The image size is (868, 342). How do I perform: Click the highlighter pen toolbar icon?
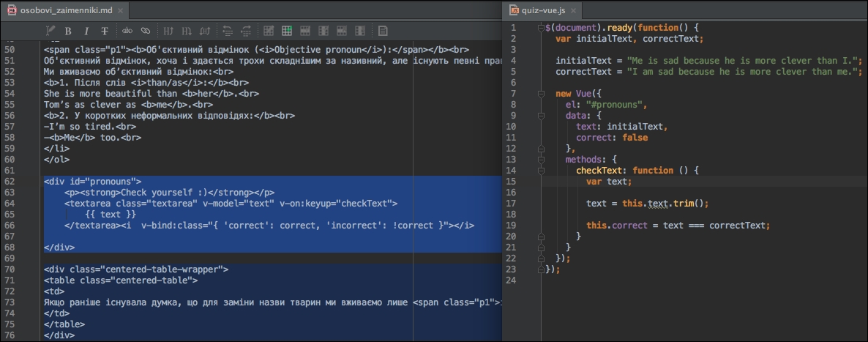(50, 31)
